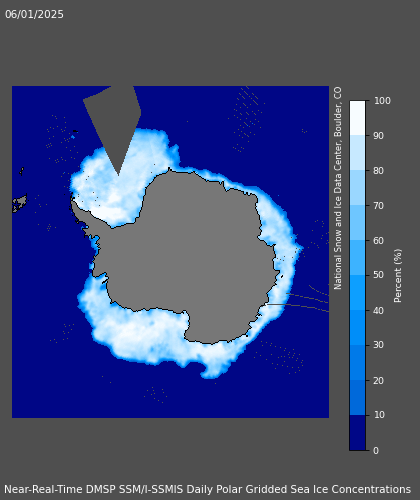
Task: Click the ice tongue protruding at bottom
Action: (213, 370)
